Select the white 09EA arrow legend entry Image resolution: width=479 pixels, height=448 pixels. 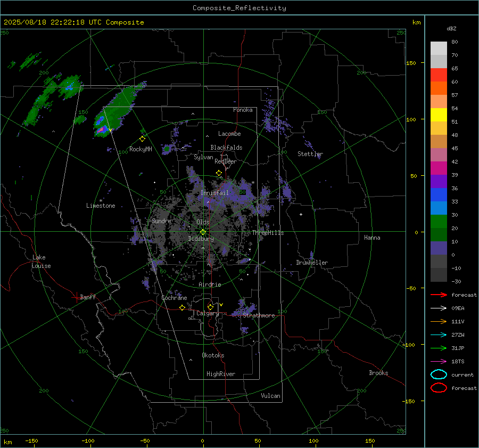[x=439, y=308]
